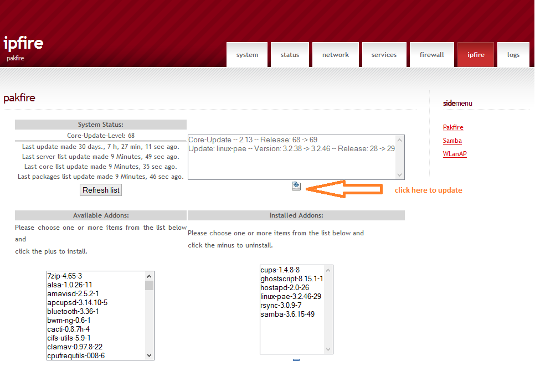Image resolution: width=535 pixels, height=392 pixels.
Task: Open the WLanAP sidemenu link
Action: [x=455, y=154]
